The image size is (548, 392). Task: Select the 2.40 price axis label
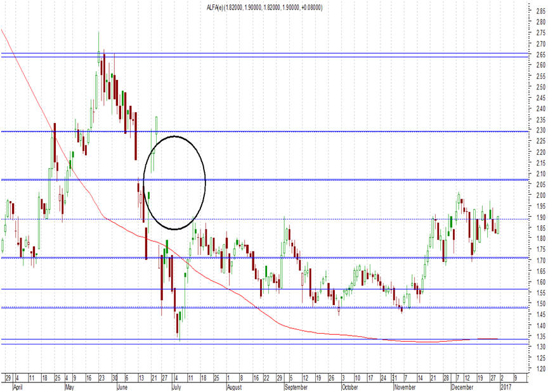[540, 108]
